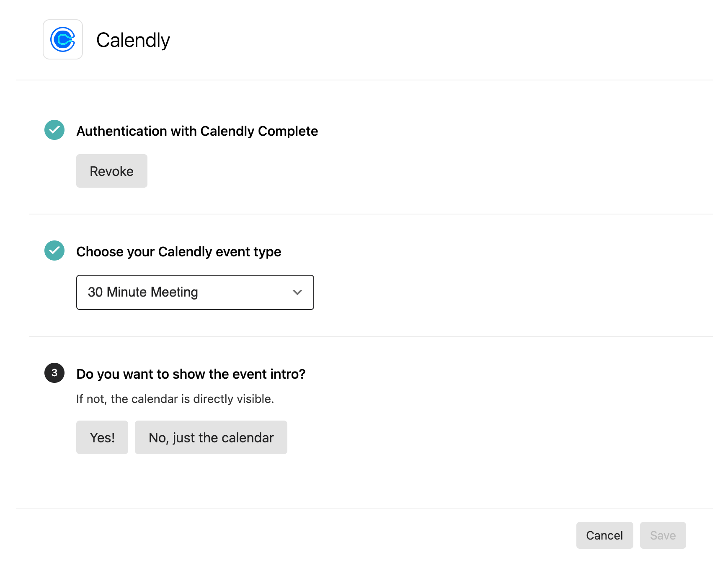Click 'If not, the calendar is directly visible.'

coord(175,399)
